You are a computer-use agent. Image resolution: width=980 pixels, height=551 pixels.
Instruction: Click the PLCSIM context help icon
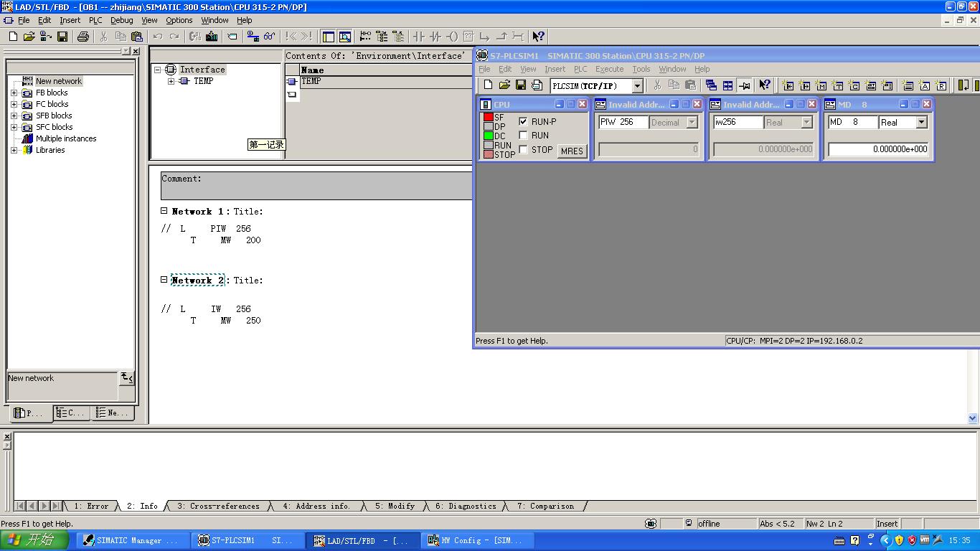click(765, 85)
